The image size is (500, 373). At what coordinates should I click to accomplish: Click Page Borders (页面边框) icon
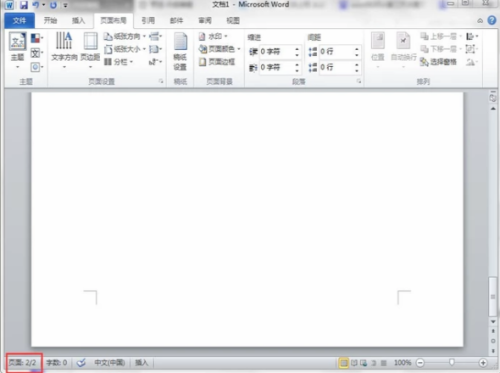(x=217, y=62)
